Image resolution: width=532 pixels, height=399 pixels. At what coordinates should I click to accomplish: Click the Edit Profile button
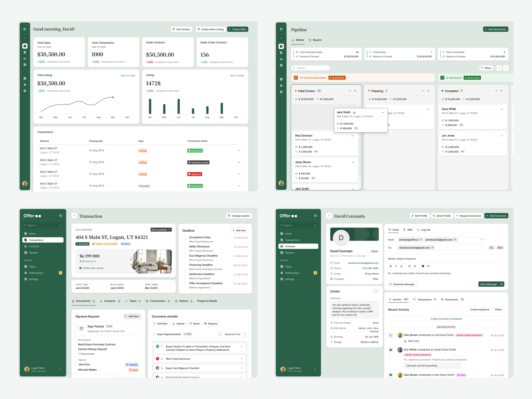tap(419, 216)
